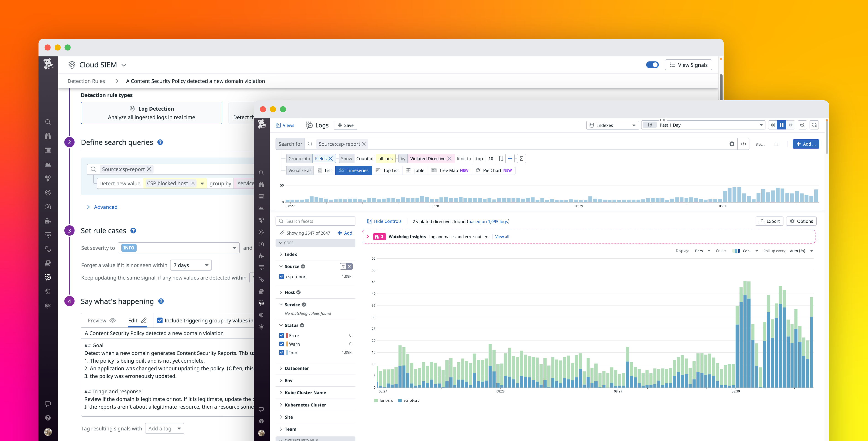Open the Cloud SIEM menu dropdown
Image resolution: width=868 pixels, height=441 pixels.
pos(124,65)
